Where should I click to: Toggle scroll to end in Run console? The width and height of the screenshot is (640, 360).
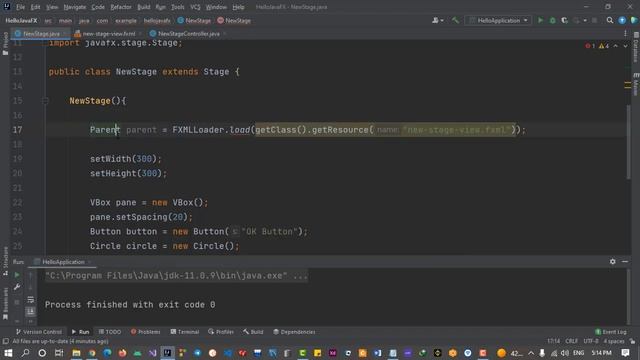click(31, 312)
